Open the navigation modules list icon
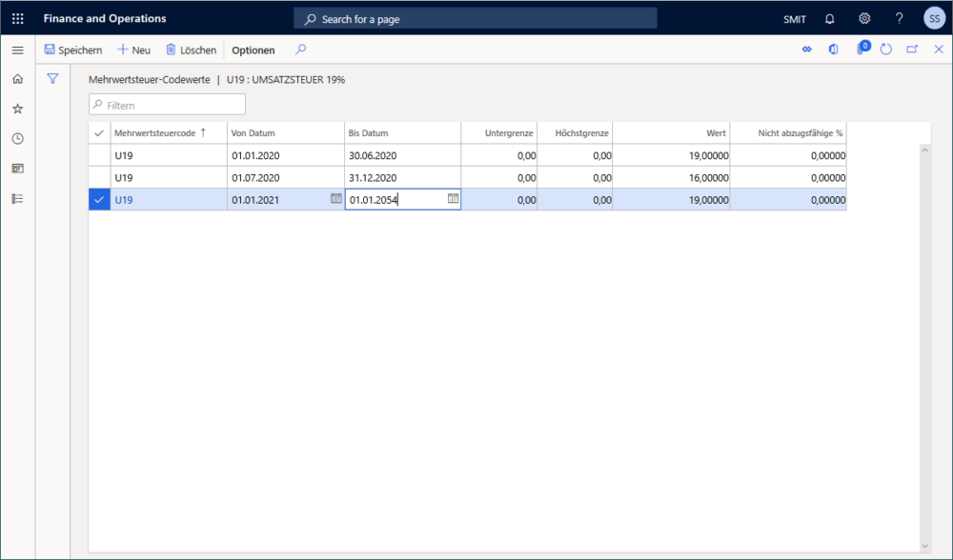 [16, 198]
